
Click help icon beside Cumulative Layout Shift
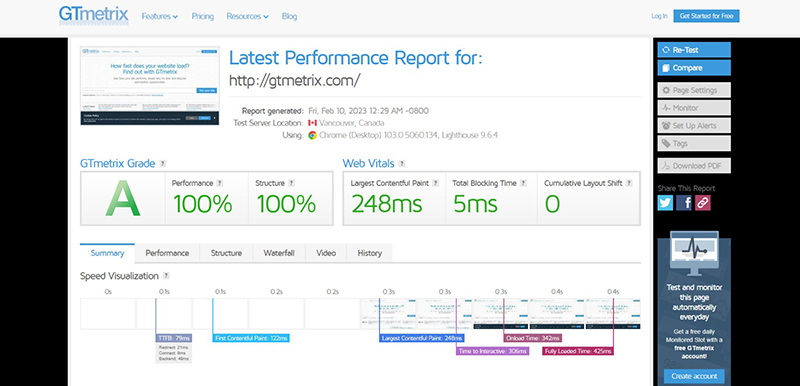[629, 183]
